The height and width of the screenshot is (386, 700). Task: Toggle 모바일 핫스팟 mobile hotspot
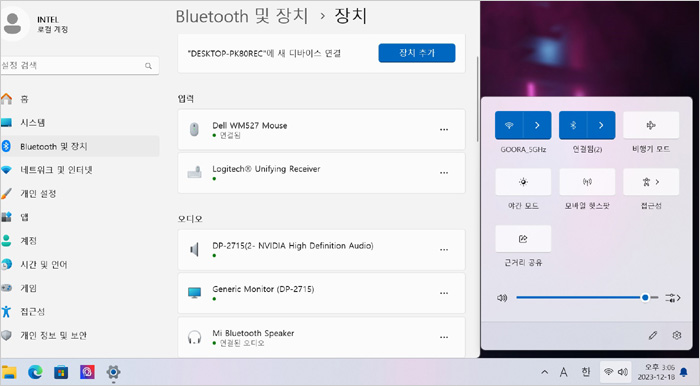587,182
